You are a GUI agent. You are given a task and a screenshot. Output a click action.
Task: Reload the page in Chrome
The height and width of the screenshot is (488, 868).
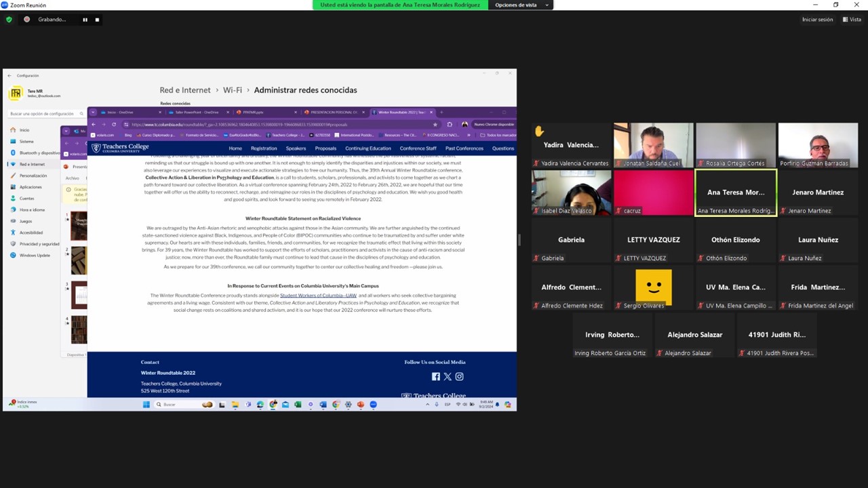[x=114, y=125]
